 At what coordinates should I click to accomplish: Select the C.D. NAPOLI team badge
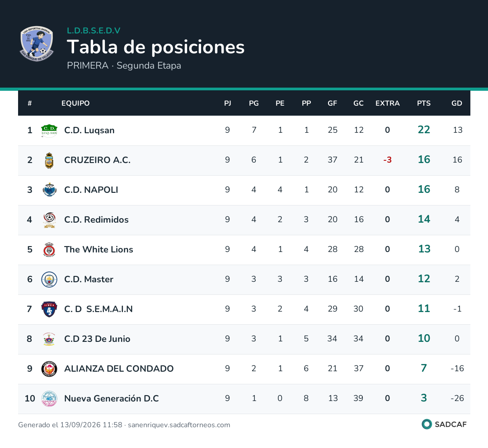(x=49, y=190)
